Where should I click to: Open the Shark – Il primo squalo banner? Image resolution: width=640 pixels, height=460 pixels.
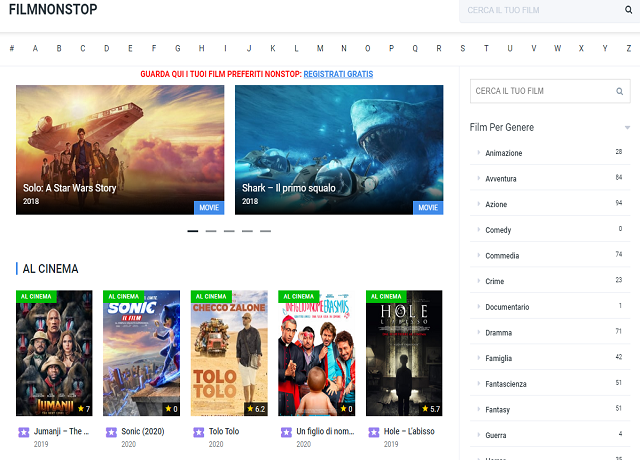click(x=338, y=149)
